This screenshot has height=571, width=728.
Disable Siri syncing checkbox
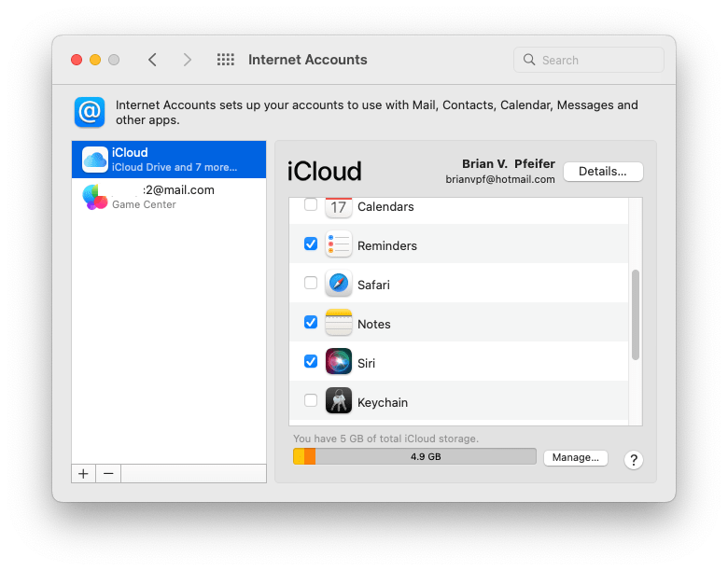311,362
